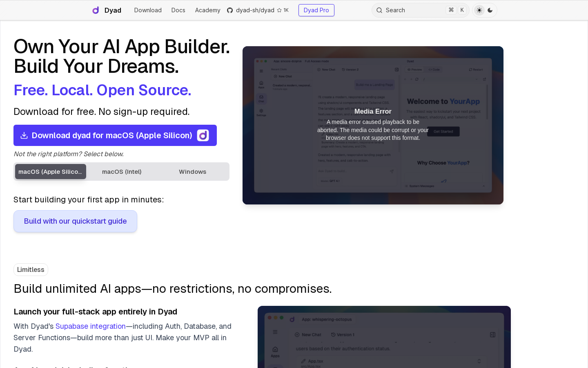
Task: Click the Media Error video player
Action: coord(373,125)
